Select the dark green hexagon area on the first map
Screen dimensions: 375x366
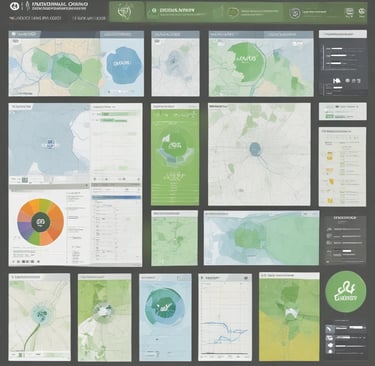(67, 69)
